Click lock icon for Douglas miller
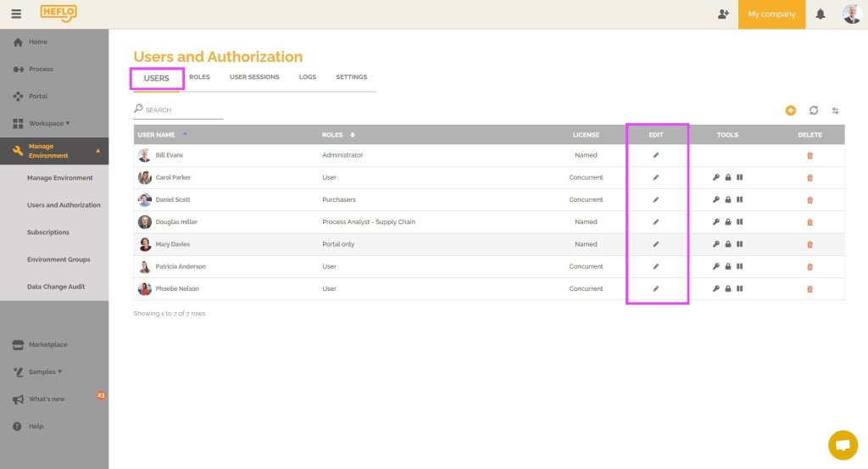Screen dimensions: 868x469 coord(728,222)
